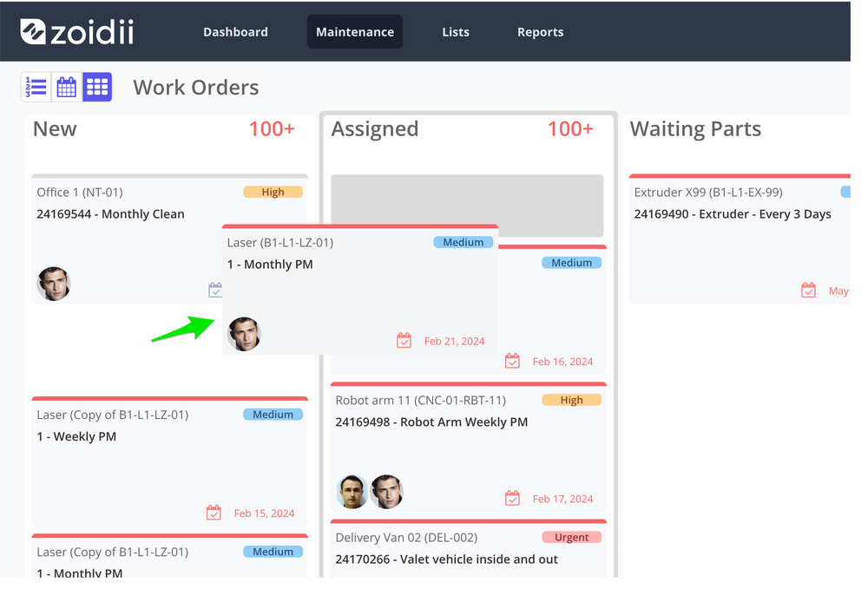Open 24170266 - Valet vehicle inside and out
The width and height of the screenshot is (868, 595).
tap(447, 559)
